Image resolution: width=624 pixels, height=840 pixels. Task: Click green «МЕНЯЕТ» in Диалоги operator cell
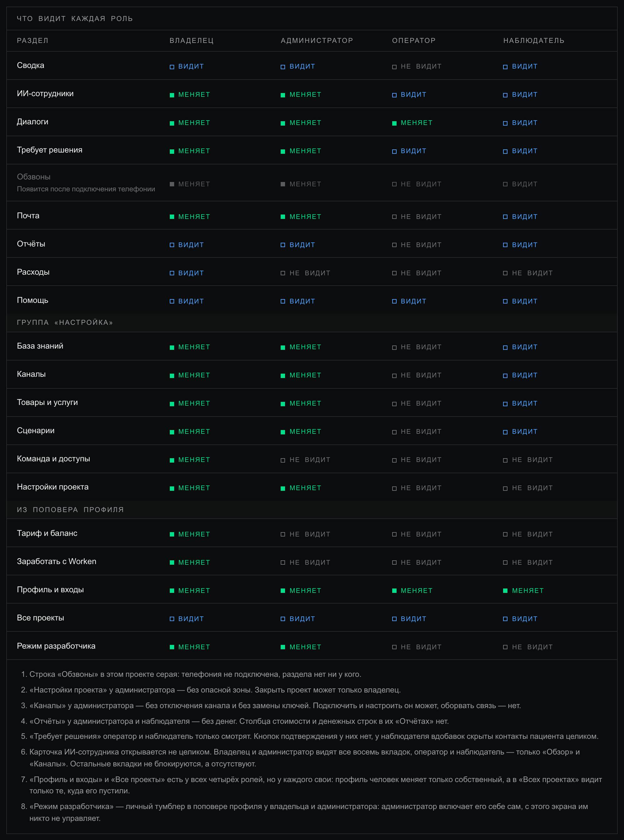click(416, 123)
